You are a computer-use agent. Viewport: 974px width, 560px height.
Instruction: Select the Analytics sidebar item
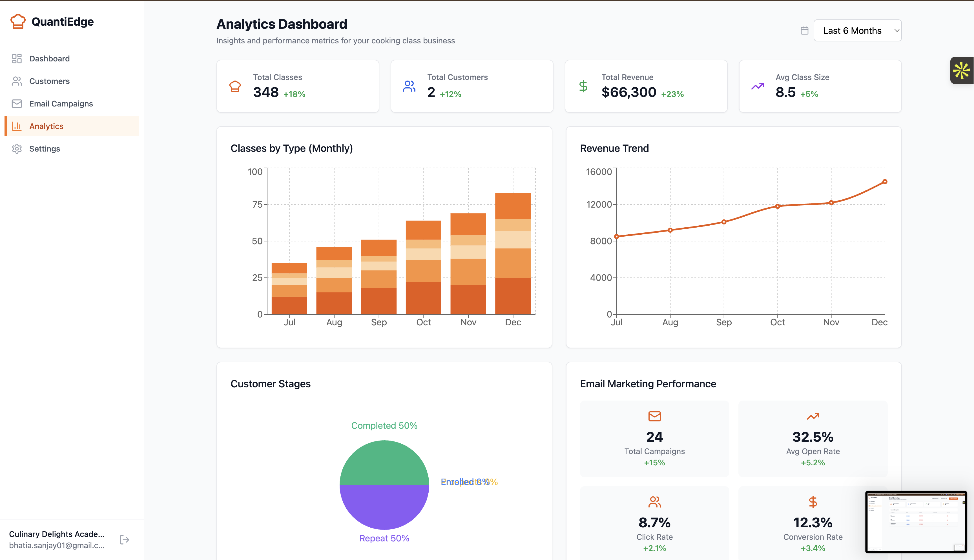(46, 126)
